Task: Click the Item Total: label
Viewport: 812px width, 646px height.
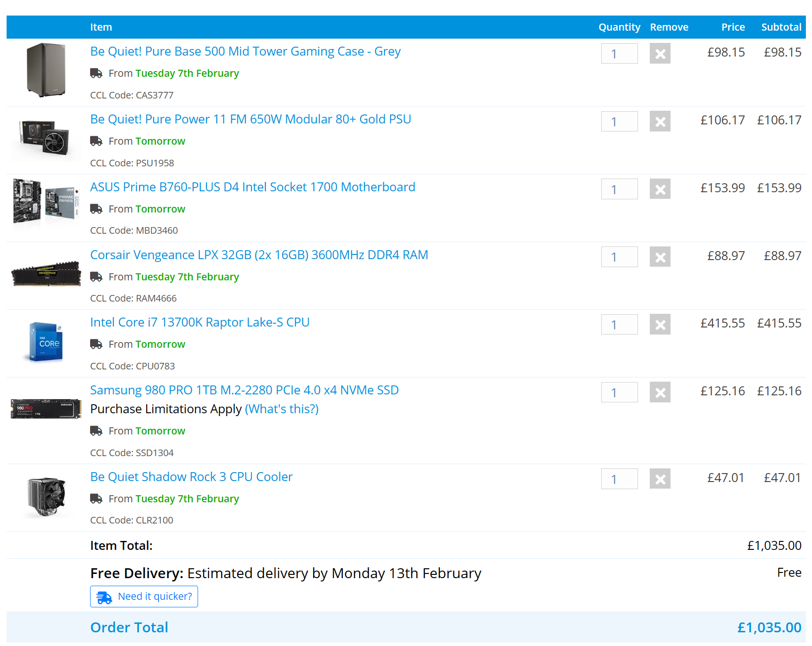Action: [x=122, y=546]
